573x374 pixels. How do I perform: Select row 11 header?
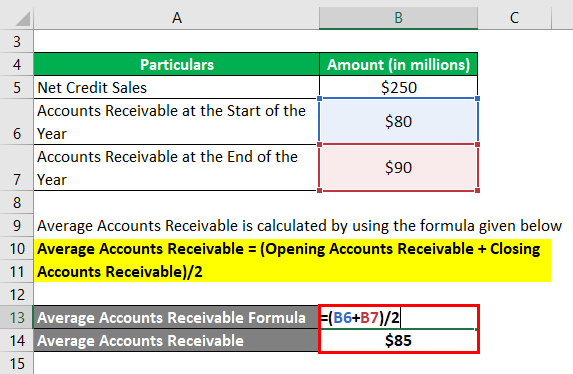[16, 271]
